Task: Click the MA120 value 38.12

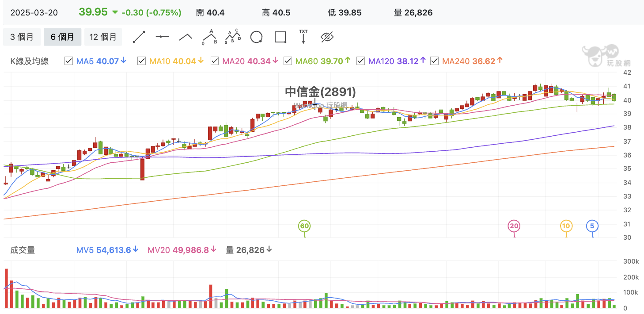Action: click(x=407, y=61)
